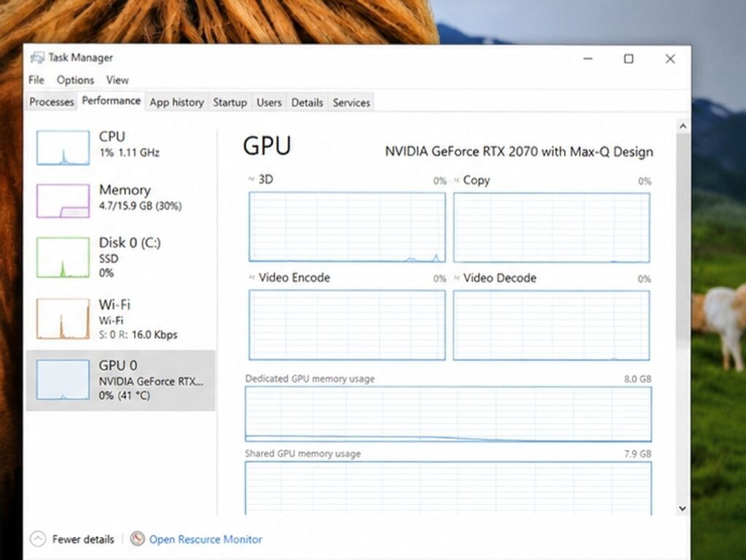Select the CPU usage graph thumbnail
746x560 pixels.
(63, 148)
